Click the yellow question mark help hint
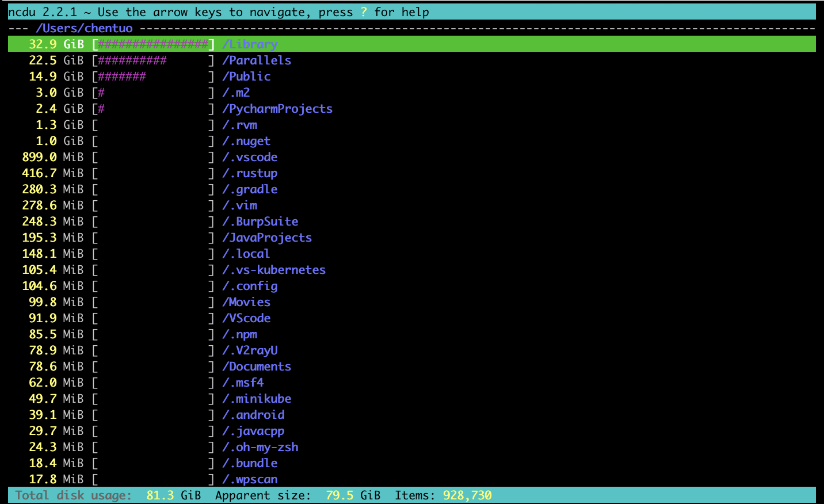The image size is (824, 504). [364, 12]
